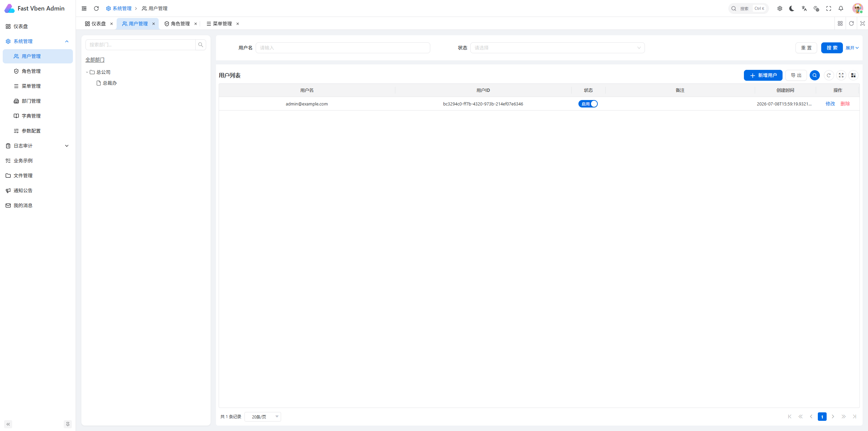
Task: Focus the 用户名 input field
Action: coord(343,48)
